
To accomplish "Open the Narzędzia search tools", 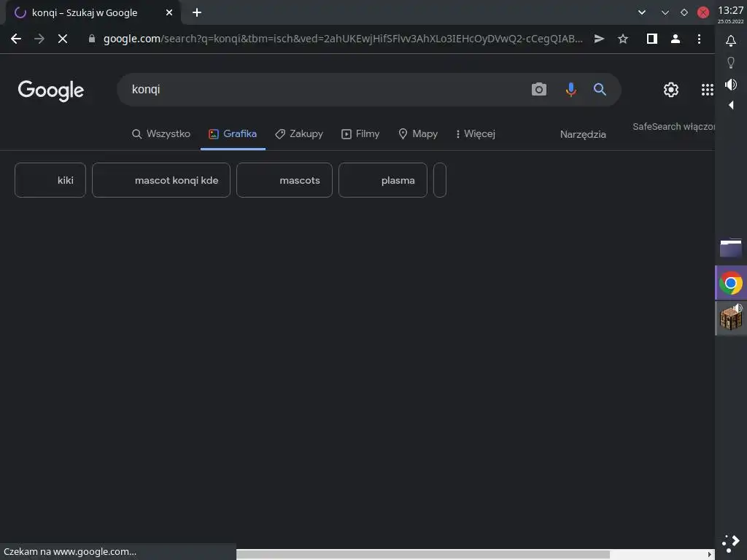I will [x=583, y=134].
